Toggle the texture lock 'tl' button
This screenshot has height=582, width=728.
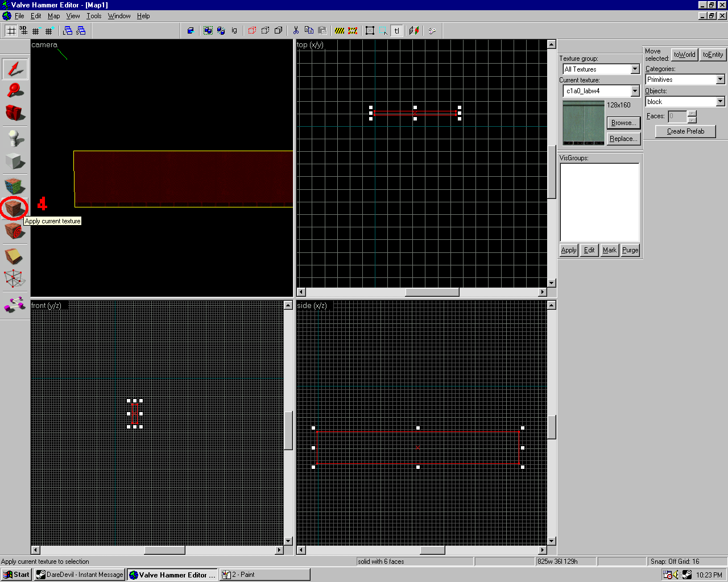pyautogui.click(x=396, y=31)
